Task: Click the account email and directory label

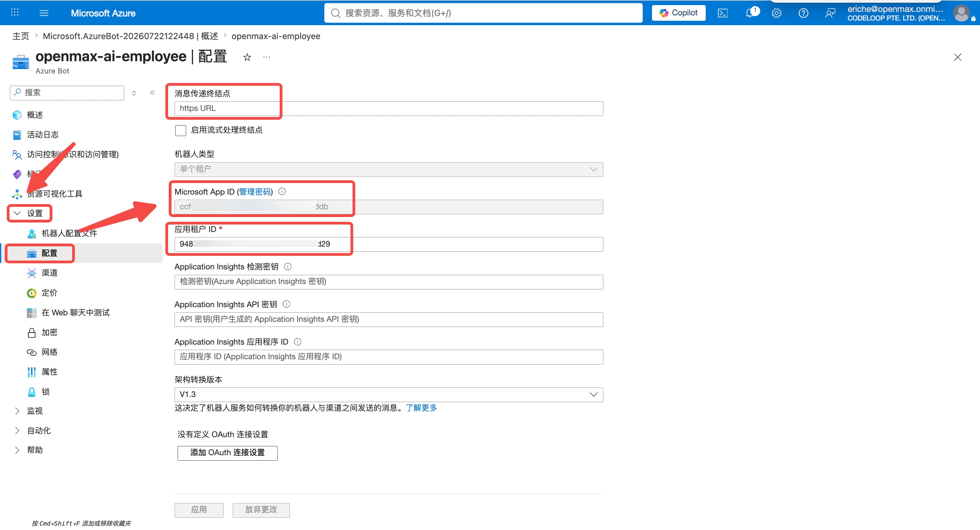Action: 896,13
